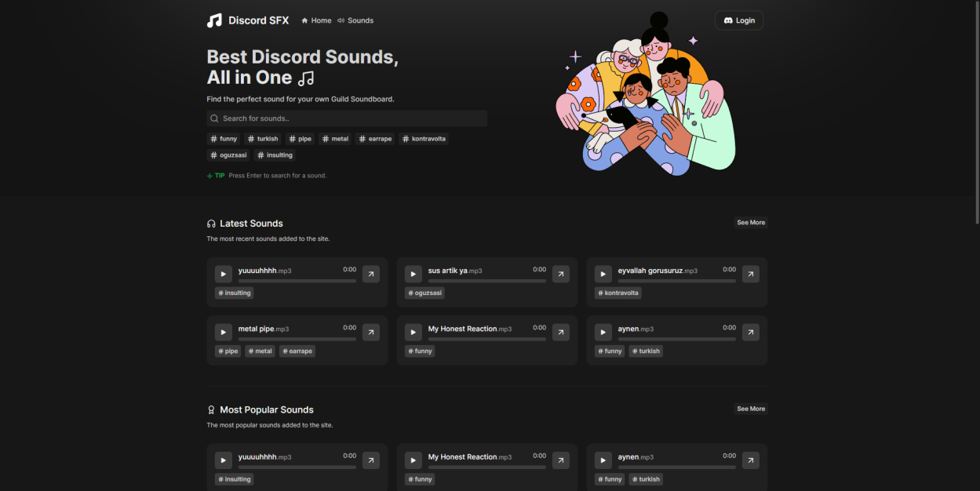
Task: Click pipe tag on metal pipe.mp3 card
Action: coord(228,351)
